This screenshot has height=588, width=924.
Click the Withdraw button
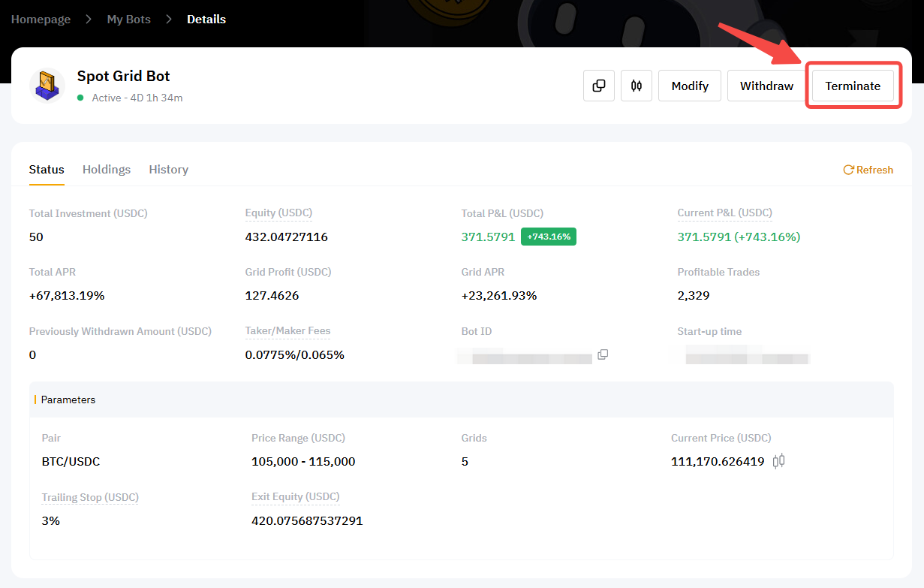(x=766, y=86)
